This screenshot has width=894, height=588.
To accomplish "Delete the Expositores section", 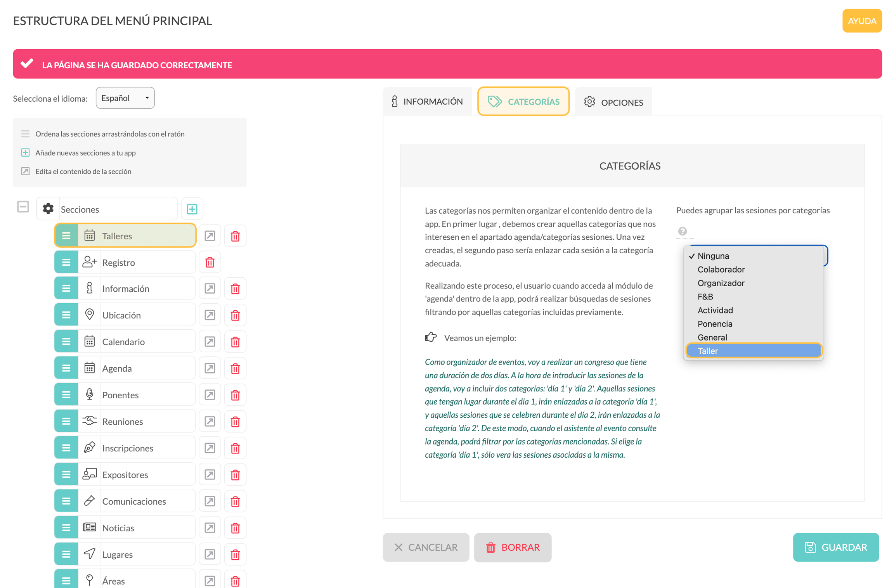I will click(235, 475).
